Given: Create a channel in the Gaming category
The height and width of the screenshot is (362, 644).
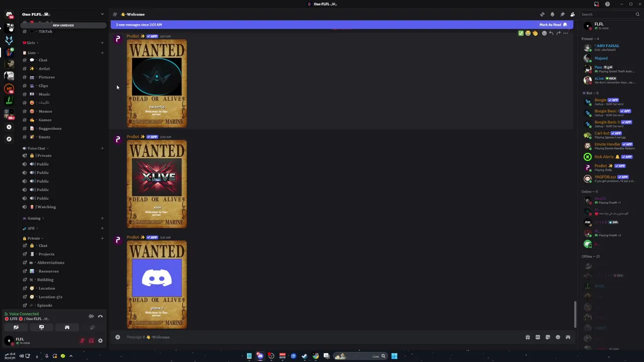Looking at the screenshot, I should coord(102,218).
